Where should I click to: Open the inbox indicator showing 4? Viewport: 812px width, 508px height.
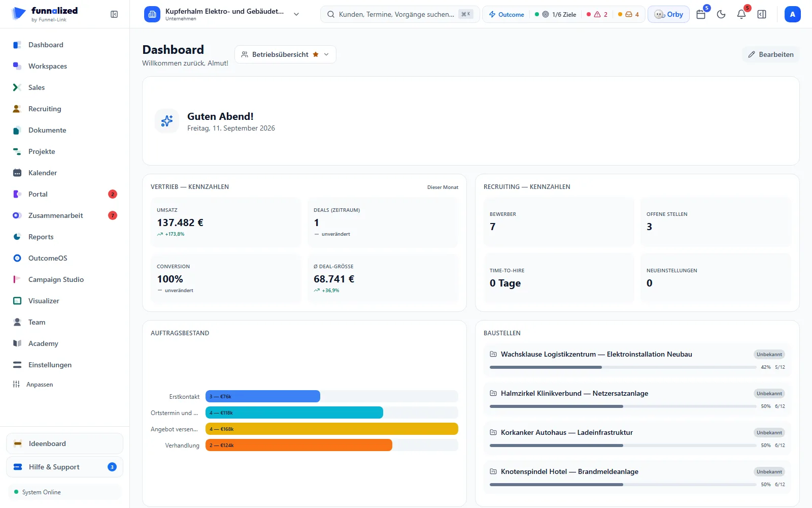[628, 14]
